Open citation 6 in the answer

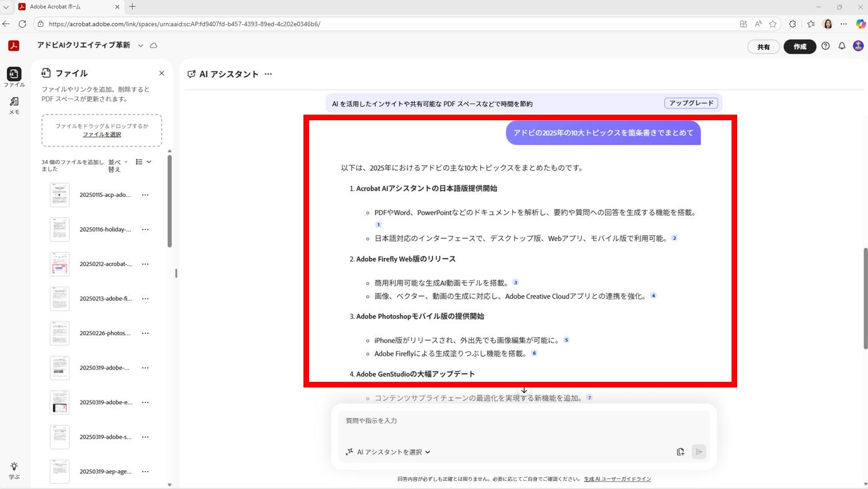[x=534, y=353]
